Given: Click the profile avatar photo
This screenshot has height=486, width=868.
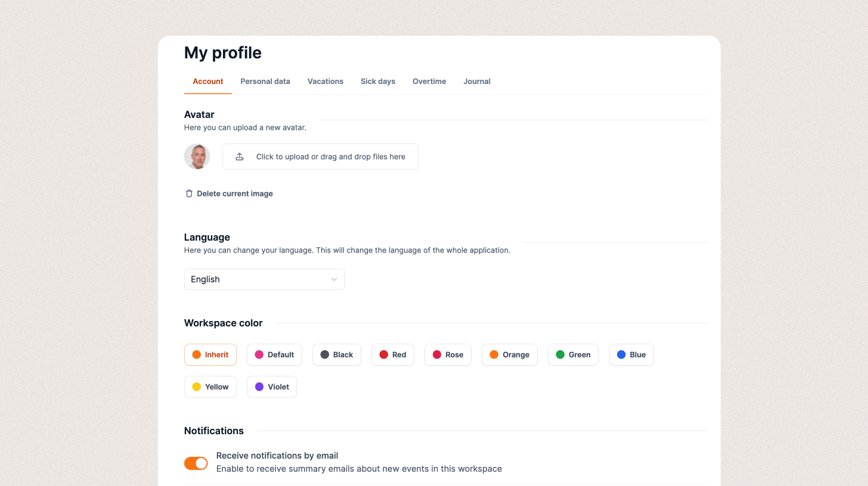Looking at the screenshot, I should 197,157.
